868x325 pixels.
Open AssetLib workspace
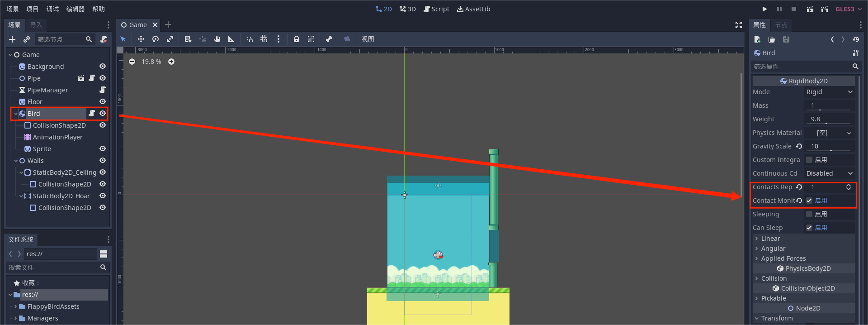(x=473, y=9)
